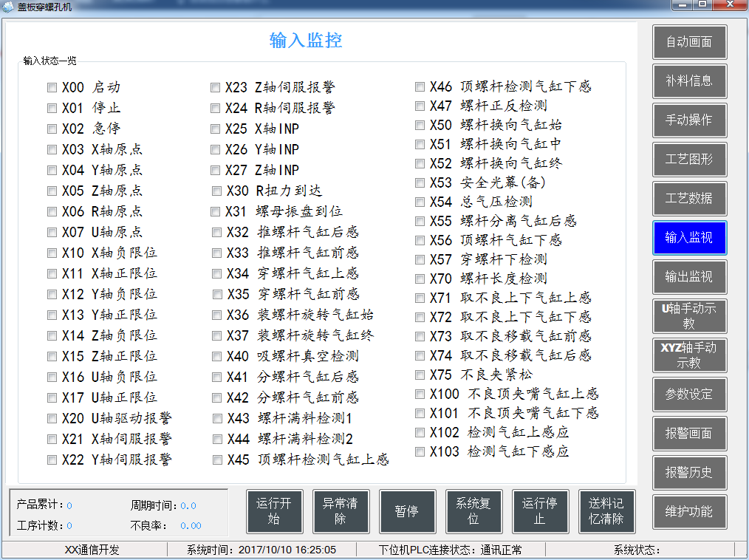Open the 输出监视 monitoring page
This screenshot has height=560, width=749.
click(x=689, y=277)
